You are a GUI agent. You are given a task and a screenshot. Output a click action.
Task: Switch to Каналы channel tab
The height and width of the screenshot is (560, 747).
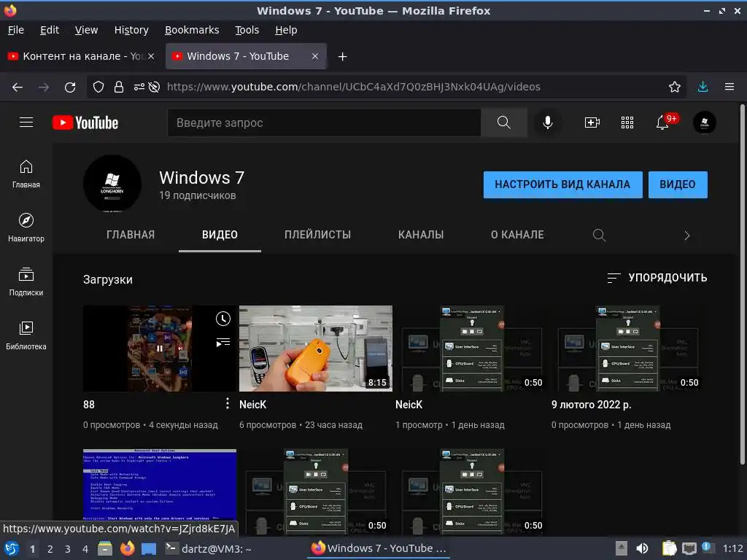point(421,235)
